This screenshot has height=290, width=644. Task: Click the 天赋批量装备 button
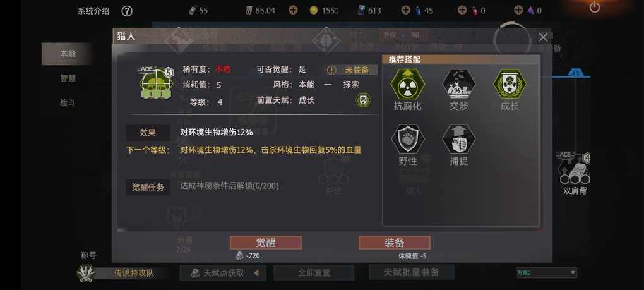[x=412, y=272]
